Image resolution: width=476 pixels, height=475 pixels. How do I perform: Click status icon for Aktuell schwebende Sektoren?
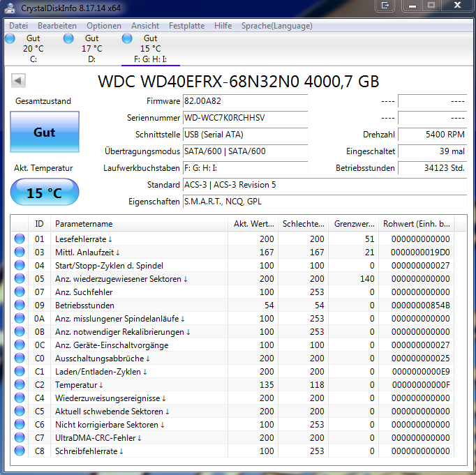(20, 411)
